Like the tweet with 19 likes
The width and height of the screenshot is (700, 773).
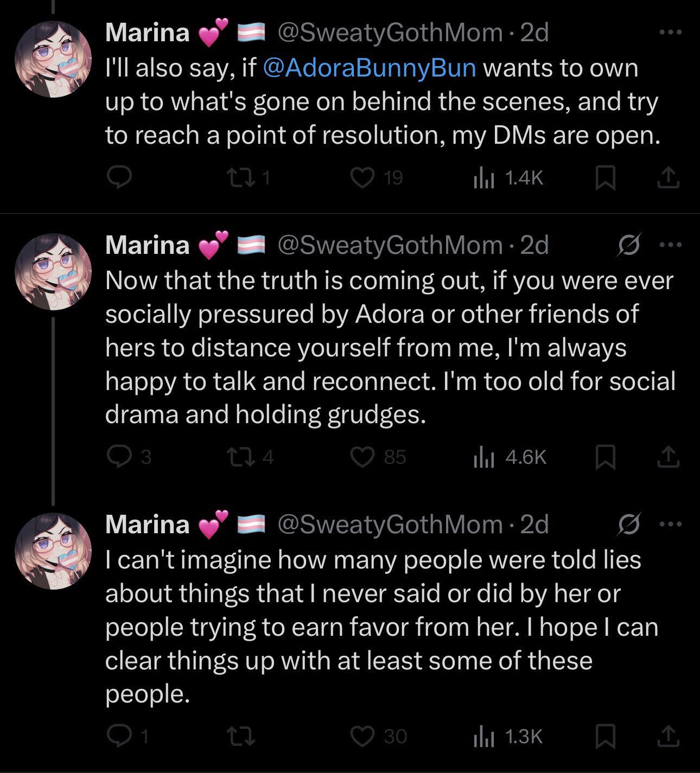(x=363, y=177)
